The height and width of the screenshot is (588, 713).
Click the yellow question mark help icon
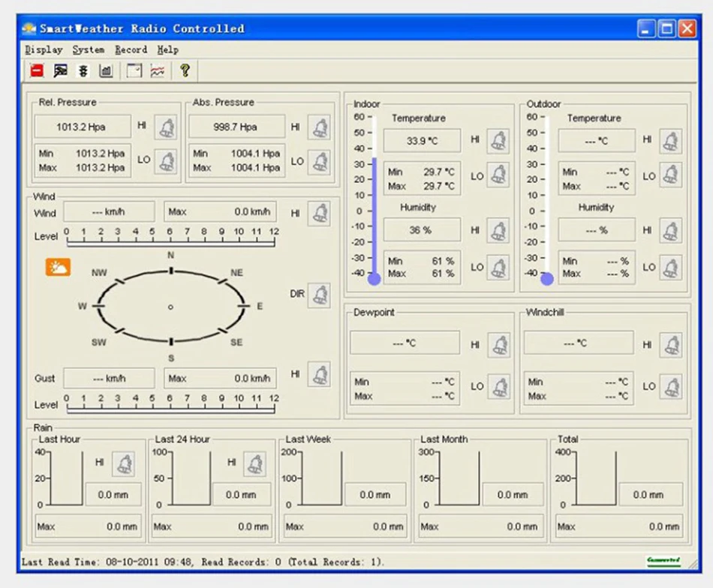click(185, 71)
